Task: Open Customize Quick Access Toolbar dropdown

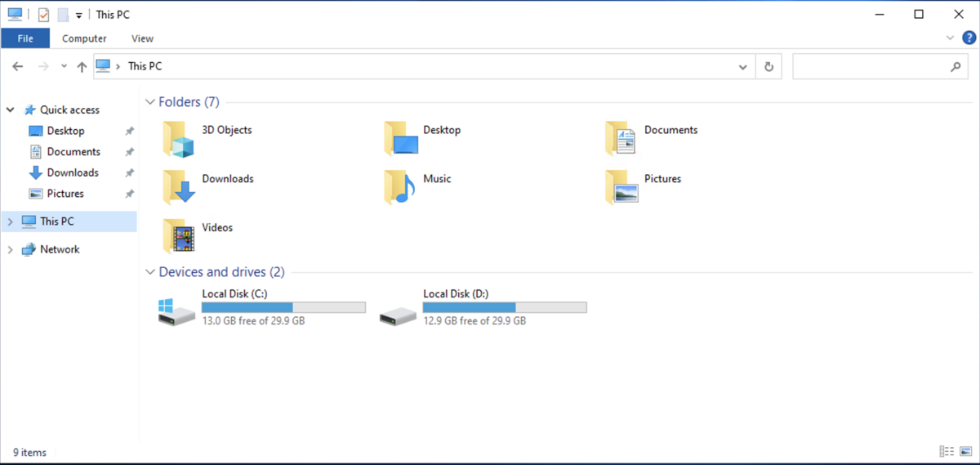Action: [x=78, y=16]
